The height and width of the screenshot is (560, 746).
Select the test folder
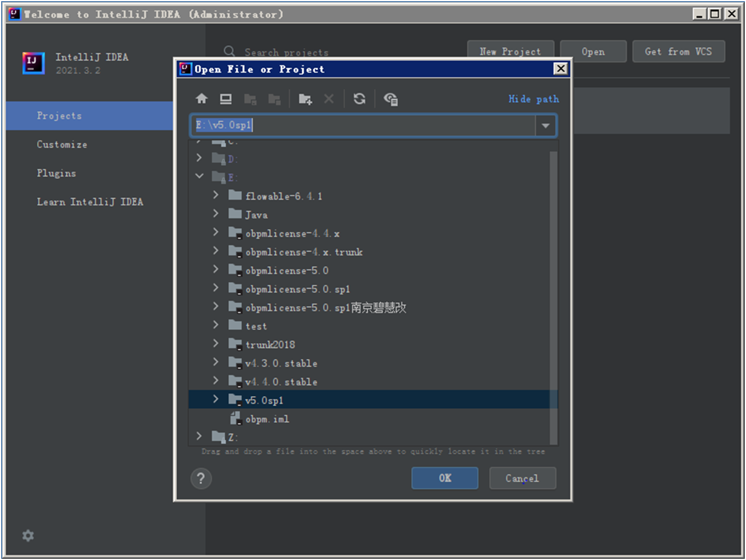256,326
